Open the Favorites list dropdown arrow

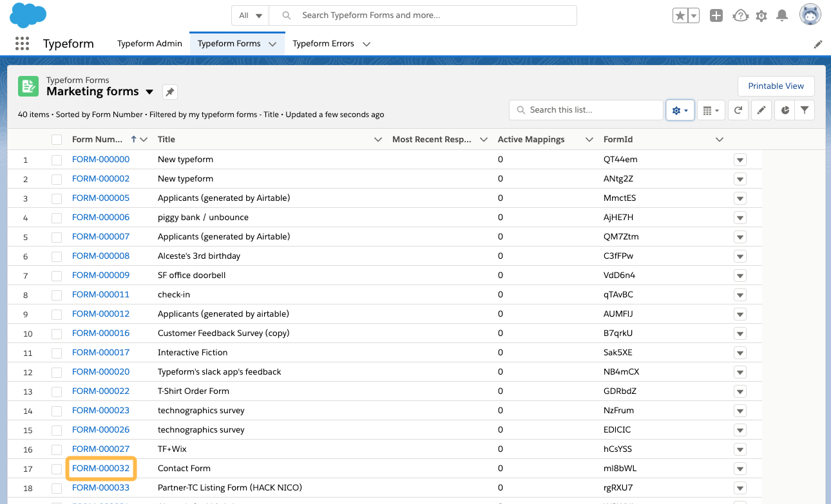coord(694,15)
